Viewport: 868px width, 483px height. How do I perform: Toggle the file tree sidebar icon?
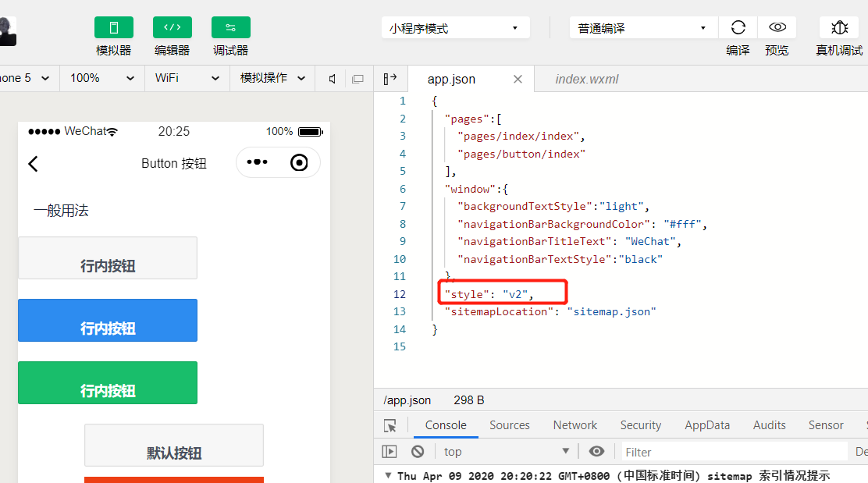(390, 79)
